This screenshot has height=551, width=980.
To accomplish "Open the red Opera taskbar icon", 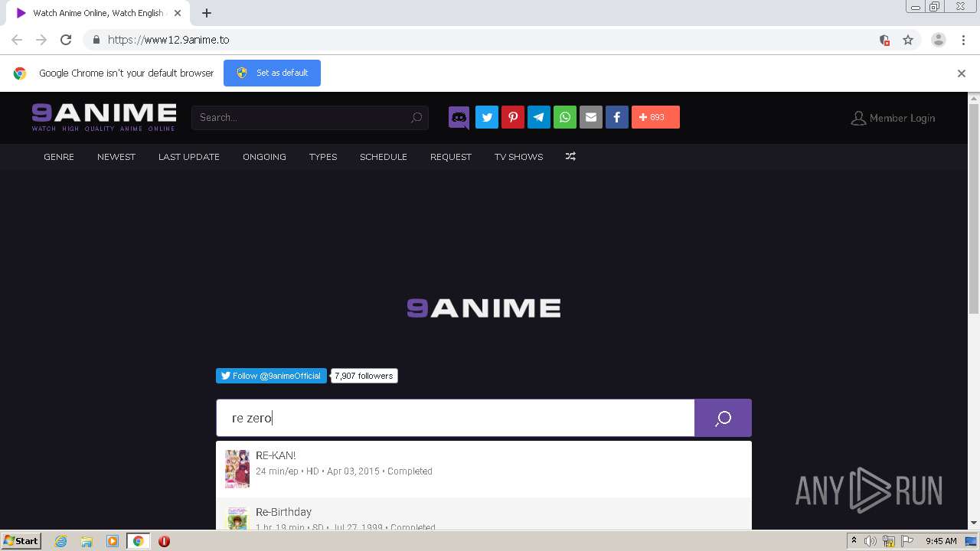I will 164,541.
